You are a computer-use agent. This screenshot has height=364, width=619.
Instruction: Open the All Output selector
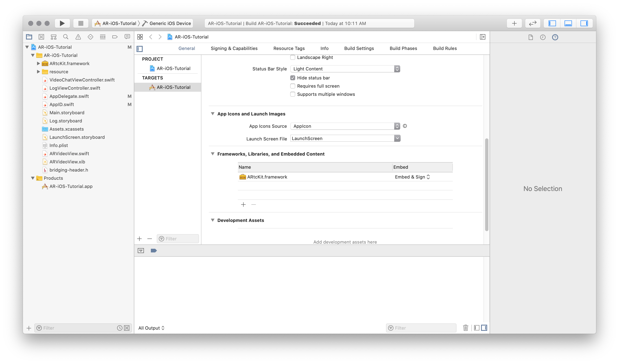click(x=151, y=328)
